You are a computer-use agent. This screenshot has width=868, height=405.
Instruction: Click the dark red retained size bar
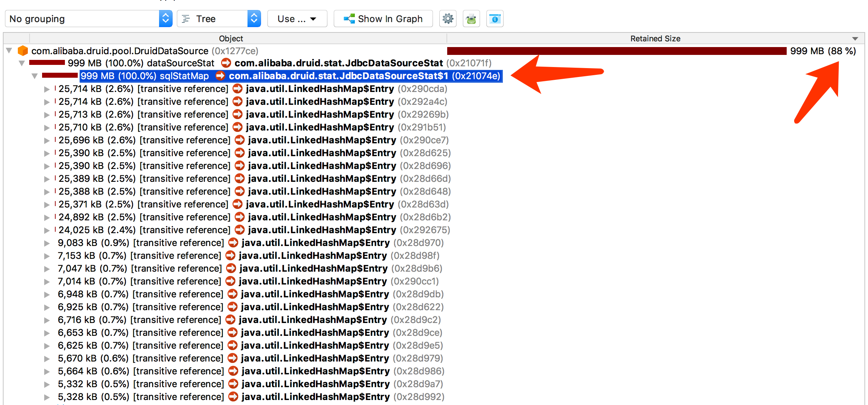(x=617, y=51)
